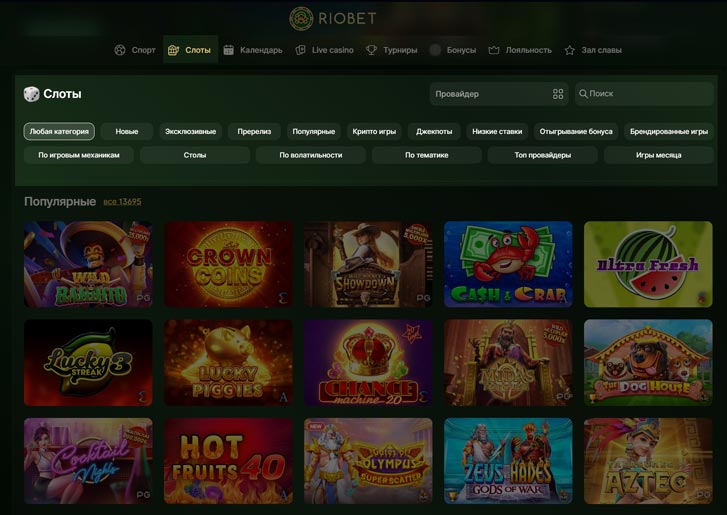Toggle the 'Новые' category filter
Viewport: 727px width, 515px height.
point(127,131)
